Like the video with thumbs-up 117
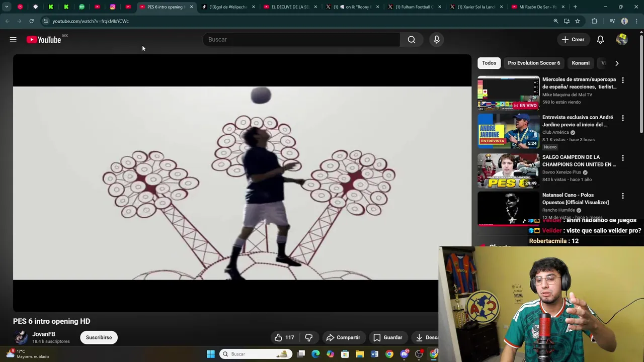644x362 pixels. click(x=284, y=338)
